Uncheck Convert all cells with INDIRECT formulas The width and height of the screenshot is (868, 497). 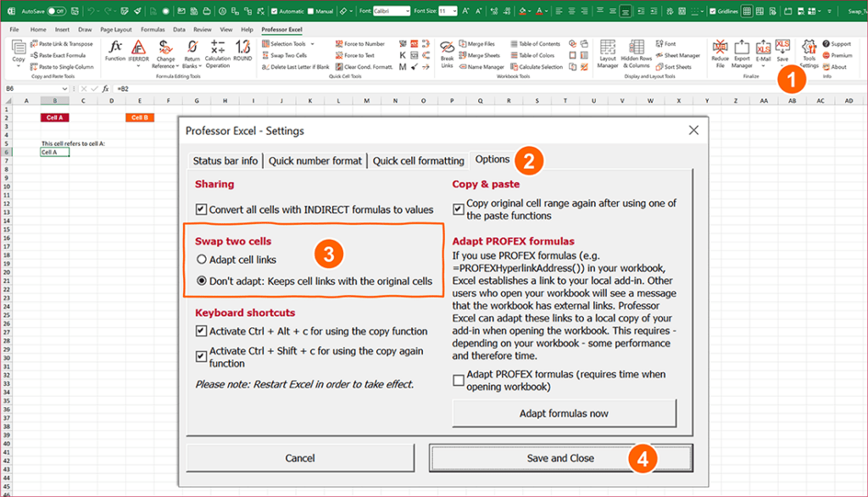point(201,209)
